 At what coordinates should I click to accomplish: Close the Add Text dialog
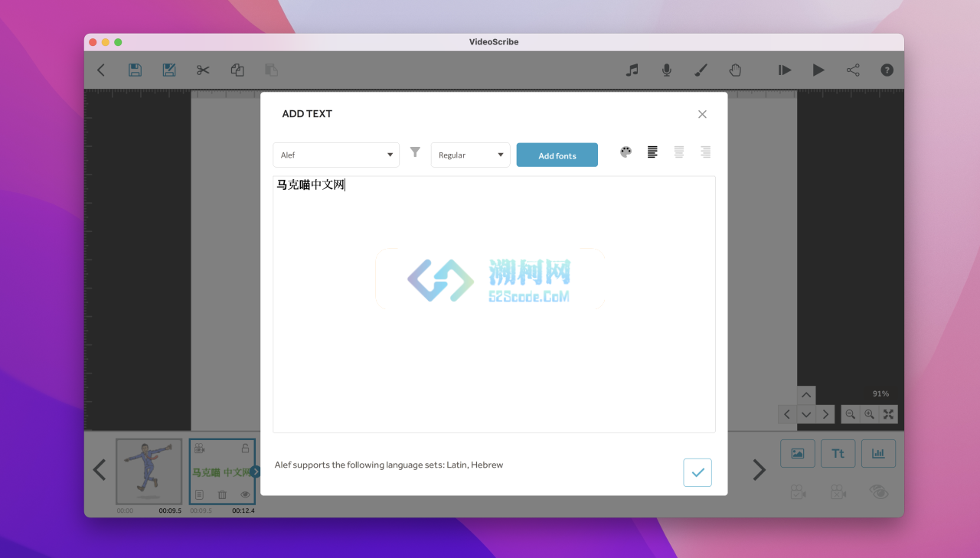(x=702, y=114)
